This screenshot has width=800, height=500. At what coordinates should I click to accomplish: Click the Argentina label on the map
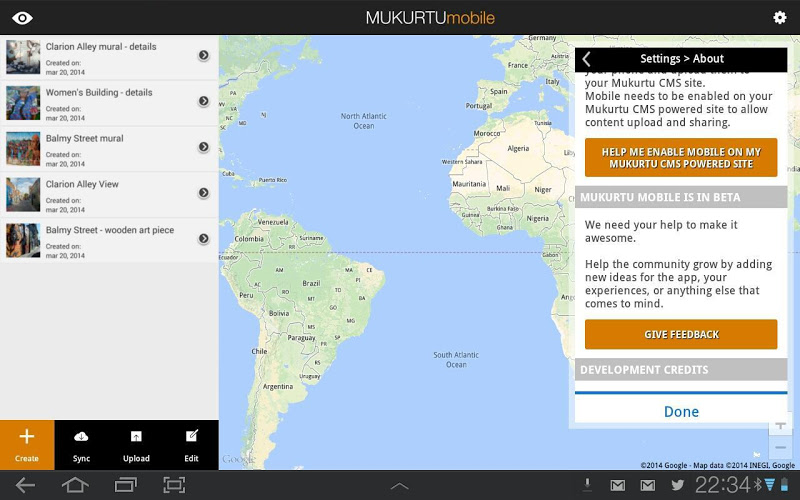tap(278, 387)
